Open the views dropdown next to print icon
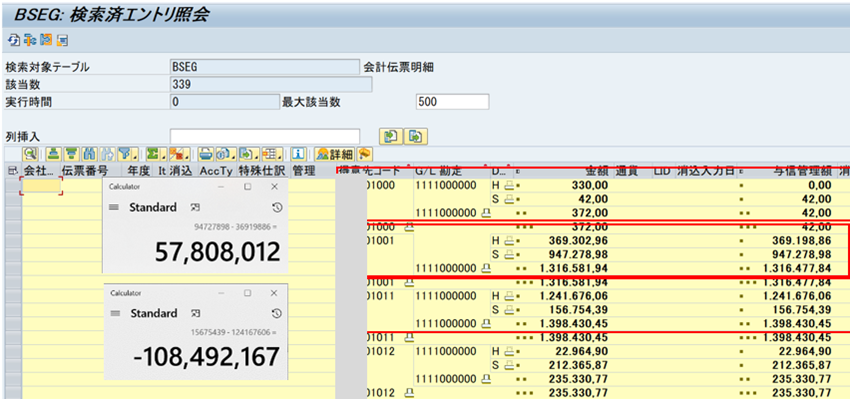 point(226,154)
